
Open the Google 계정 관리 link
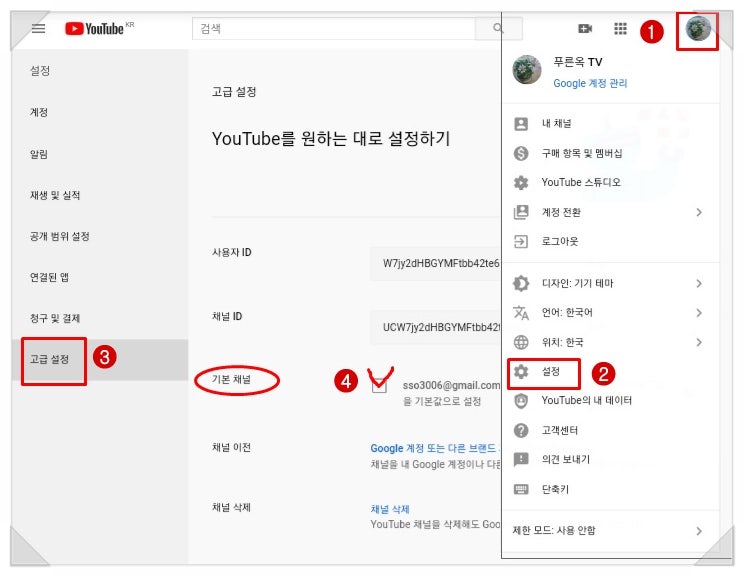click(590, 84)
